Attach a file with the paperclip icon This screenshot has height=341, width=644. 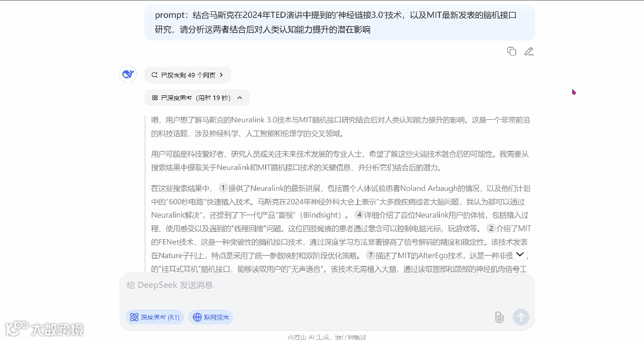[499, 317]
